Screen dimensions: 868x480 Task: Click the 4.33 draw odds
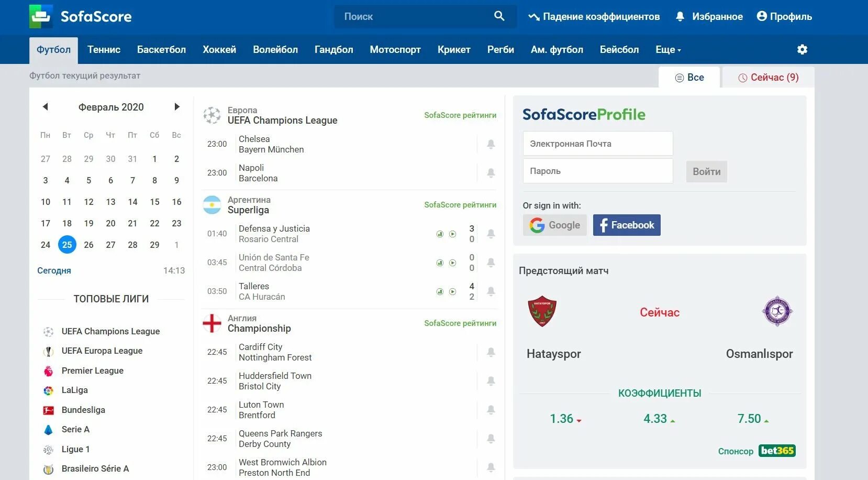659,419
